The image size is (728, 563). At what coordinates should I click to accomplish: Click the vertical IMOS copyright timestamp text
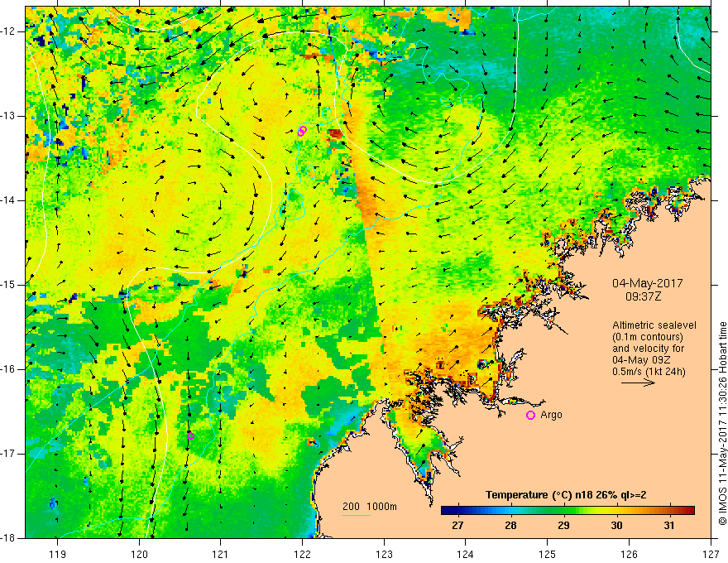pos(722,423)
